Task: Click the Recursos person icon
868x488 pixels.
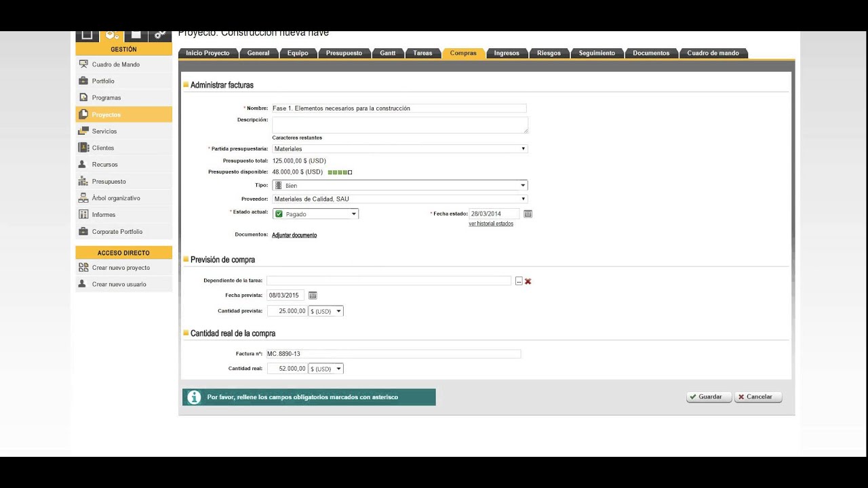Action: pyautogui.click(x=83, y=165)
